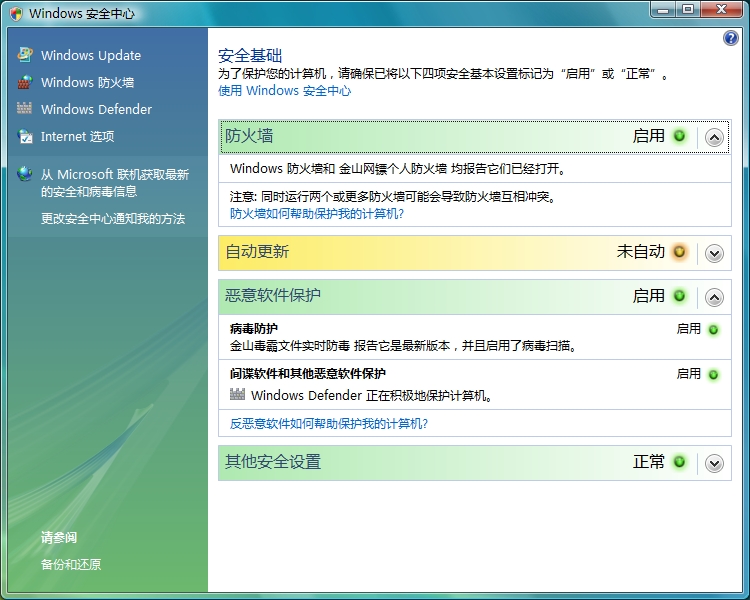Open help with the blue question mark icon
The width and height of the screenshot is (750, 600).
pos(730,38)
